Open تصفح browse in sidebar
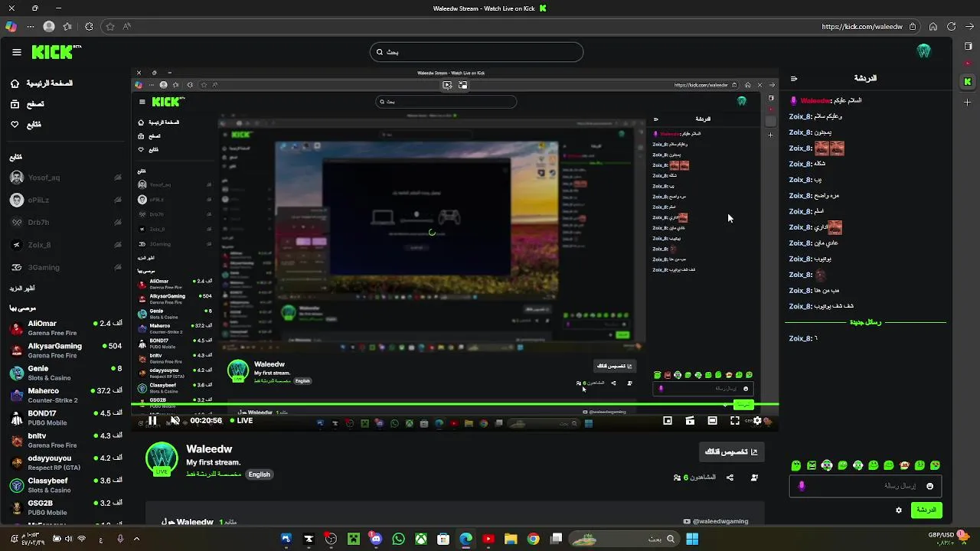 [x=28, y=104]
